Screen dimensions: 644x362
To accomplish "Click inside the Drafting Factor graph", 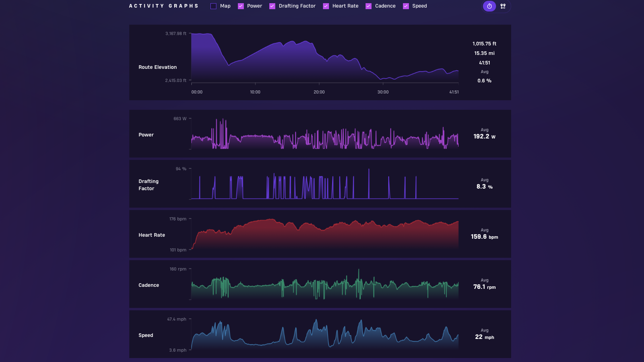I will coord(325,184).
